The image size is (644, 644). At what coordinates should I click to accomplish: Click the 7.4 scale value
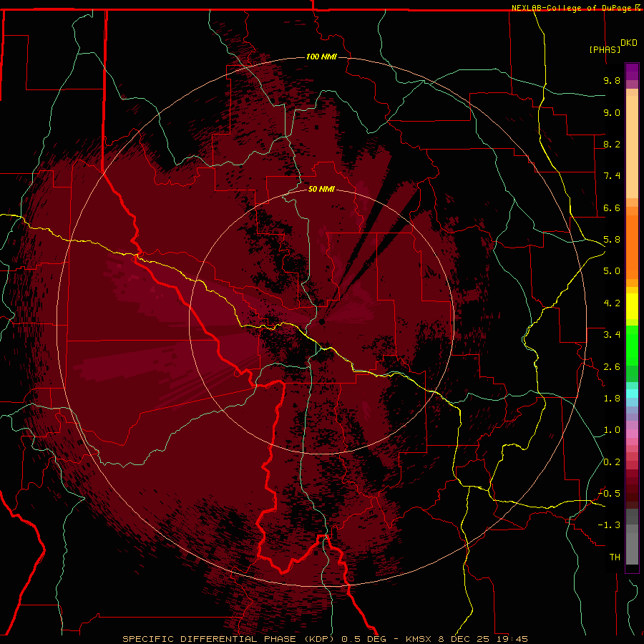click(612, 176)
